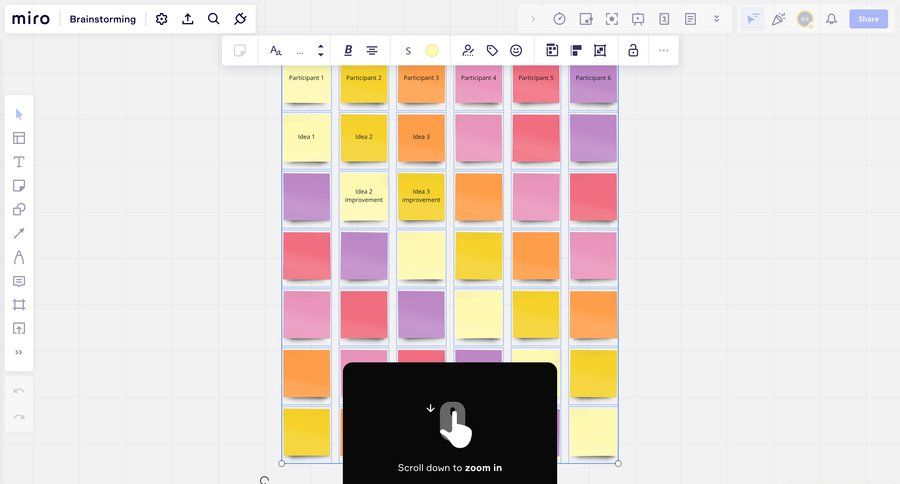Screen dimensions: 900x484
Task: Activate the pen drawing tool
Action: click(x=19, y=257)
